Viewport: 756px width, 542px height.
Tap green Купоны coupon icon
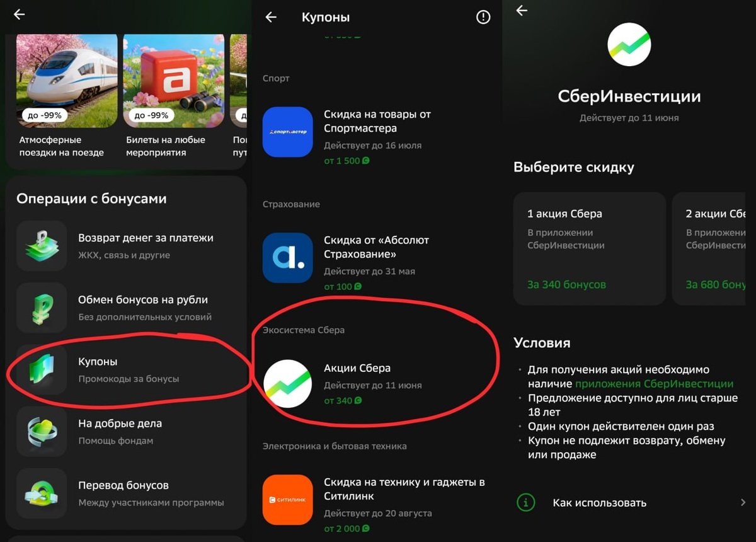[x=42, y=369]
